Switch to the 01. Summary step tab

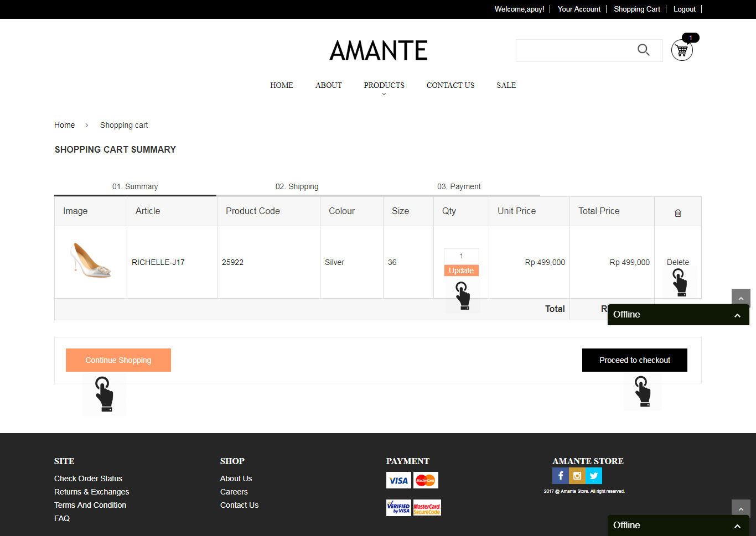[x=135, y=186]
